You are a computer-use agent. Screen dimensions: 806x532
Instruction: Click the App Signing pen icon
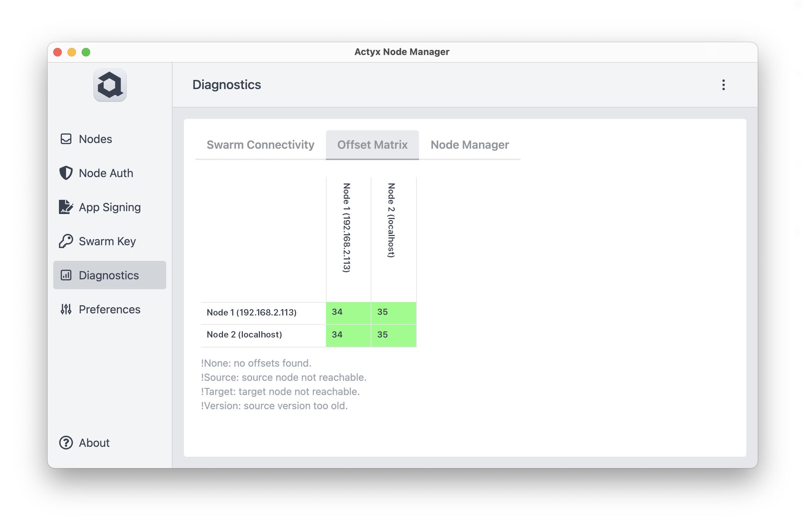[x=66, y=207]
